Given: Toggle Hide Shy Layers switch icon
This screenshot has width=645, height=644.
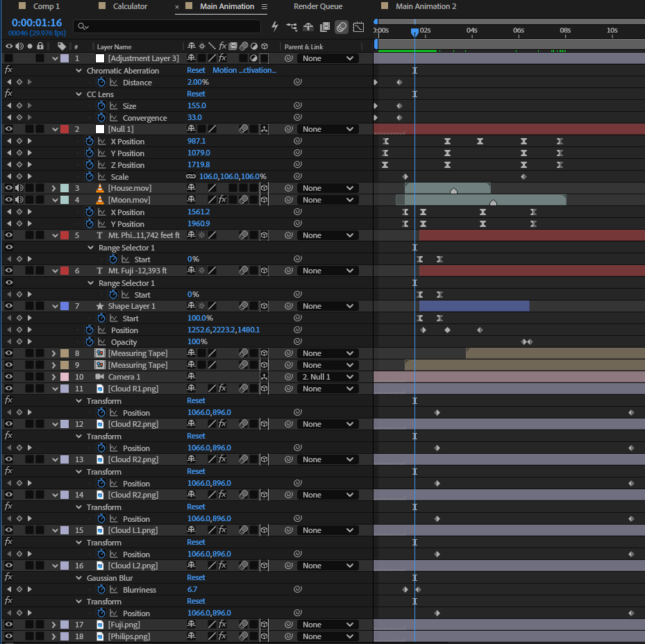Looking at the screenshot, I should pyautogui.click(x=308, y=27).
